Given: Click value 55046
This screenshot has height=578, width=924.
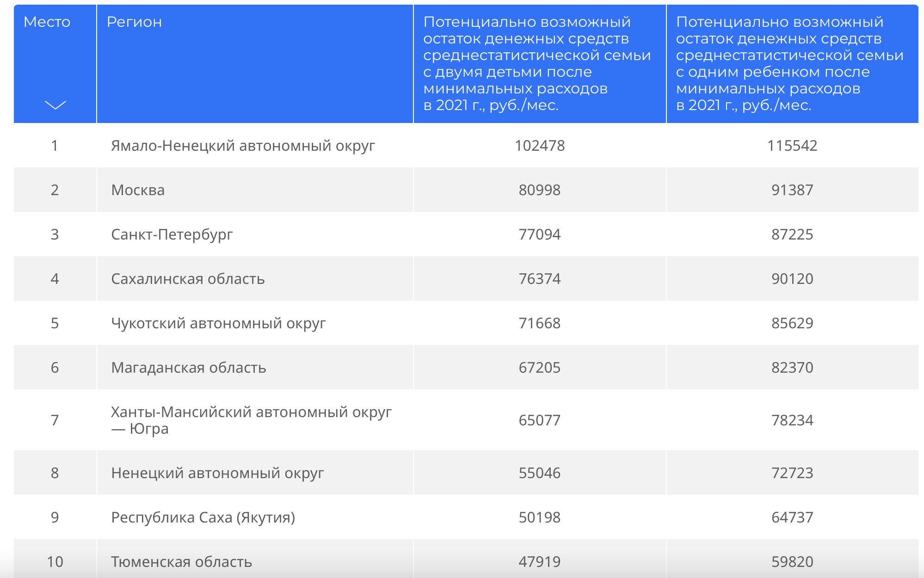Looking at the screenshot, I should pos(540,473).
